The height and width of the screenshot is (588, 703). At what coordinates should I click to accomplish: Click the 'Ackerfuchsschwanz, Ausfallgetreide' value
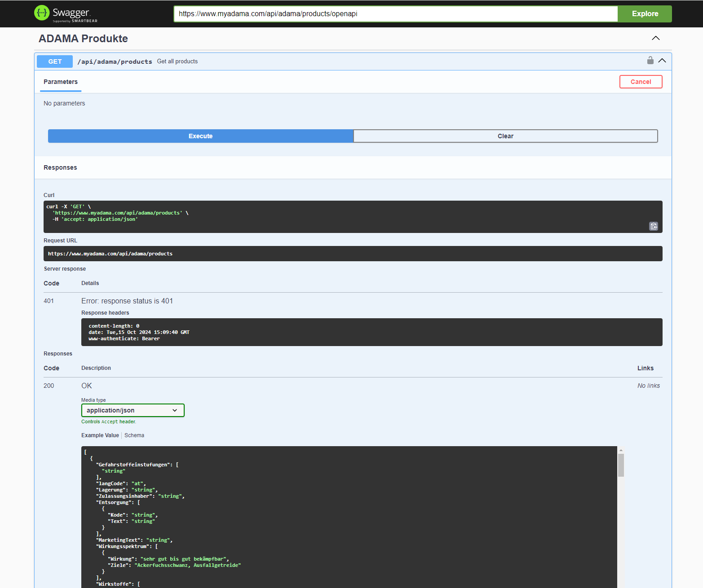click(x=188, y=565)
